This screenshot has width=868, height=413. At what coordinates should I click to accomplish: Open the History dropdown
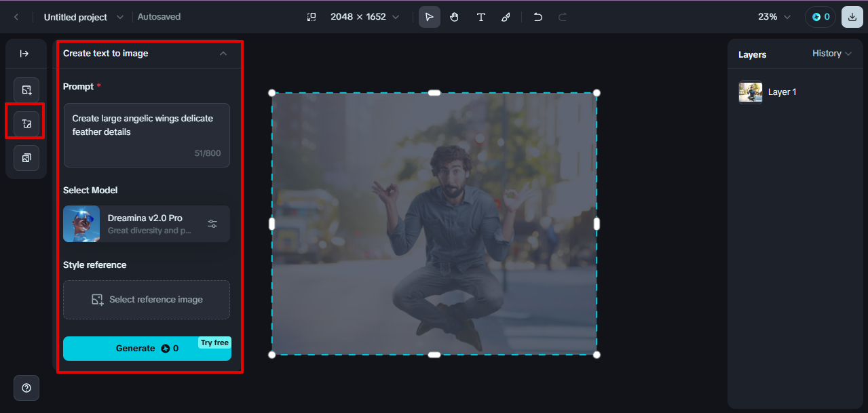pyautogui.click(x=832, y=54)
